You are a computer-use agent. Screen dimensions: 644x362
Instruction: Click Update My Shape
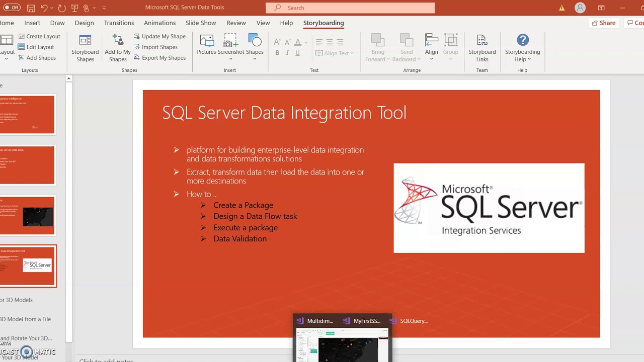click(x=159, y=36)
